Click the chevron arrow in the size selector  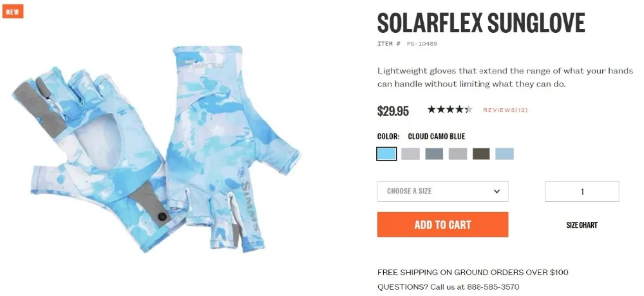(x=497, y=191)
